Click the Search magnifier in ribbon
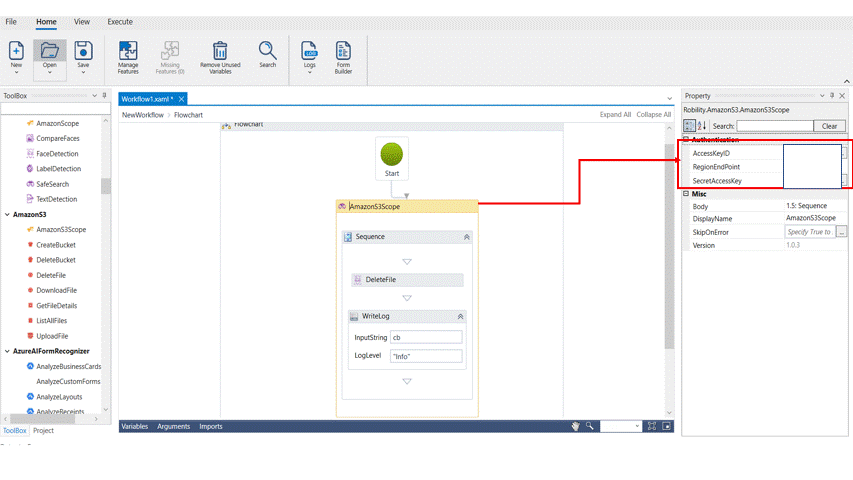The width and height of the screenshot is (853, 480). (x=267, y=50)
